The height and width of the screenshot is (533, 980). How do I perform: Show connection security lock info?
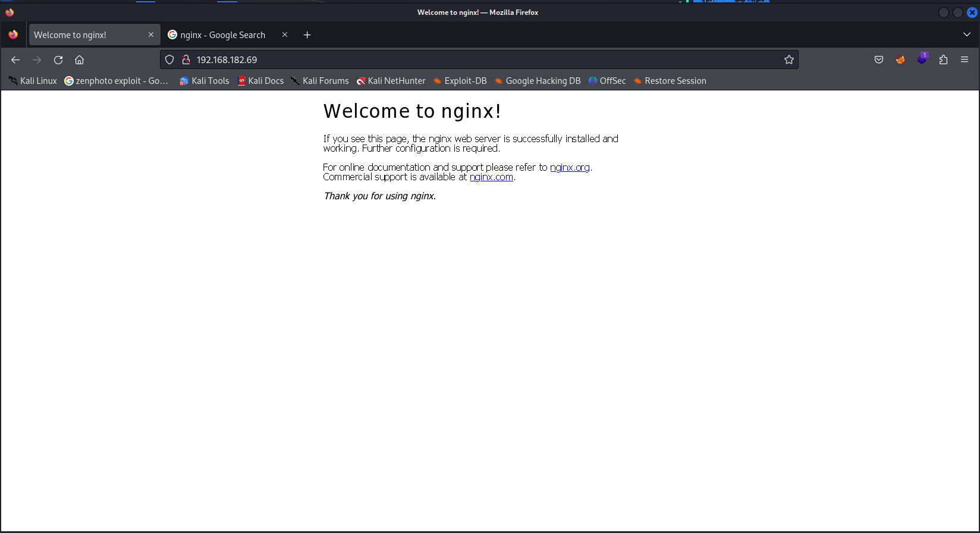coord(186,59)
